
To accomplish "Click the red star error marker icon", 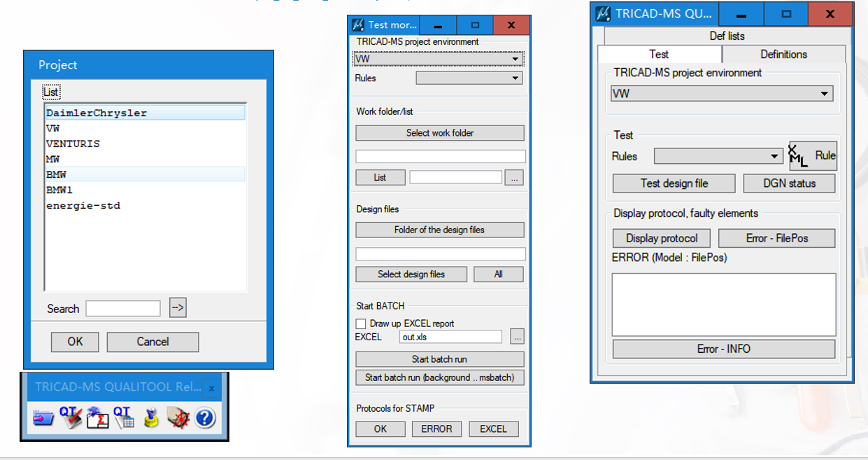I will coord(178,418).
